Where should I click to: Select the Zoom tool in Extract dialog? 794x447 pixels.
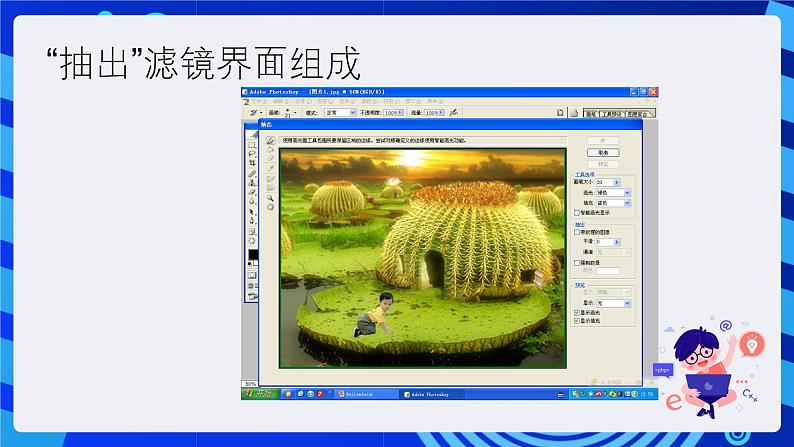tap(270, 198)
